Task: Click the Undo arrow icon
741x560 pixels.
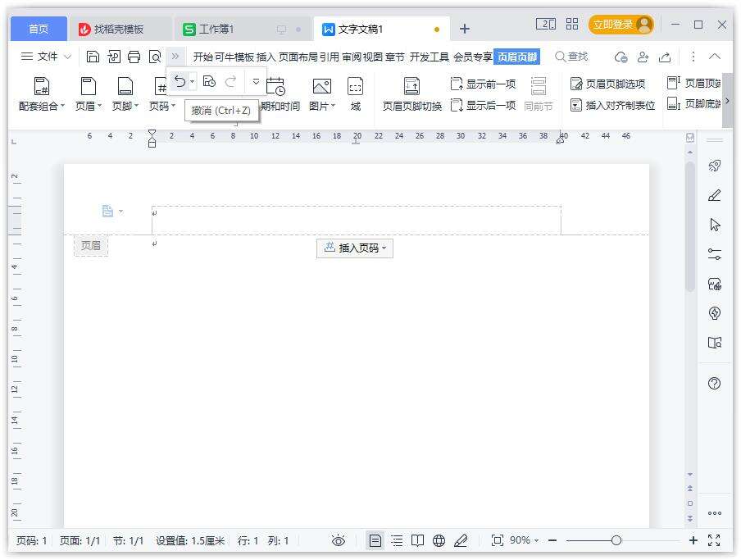Action: click(x=180, y=81)
